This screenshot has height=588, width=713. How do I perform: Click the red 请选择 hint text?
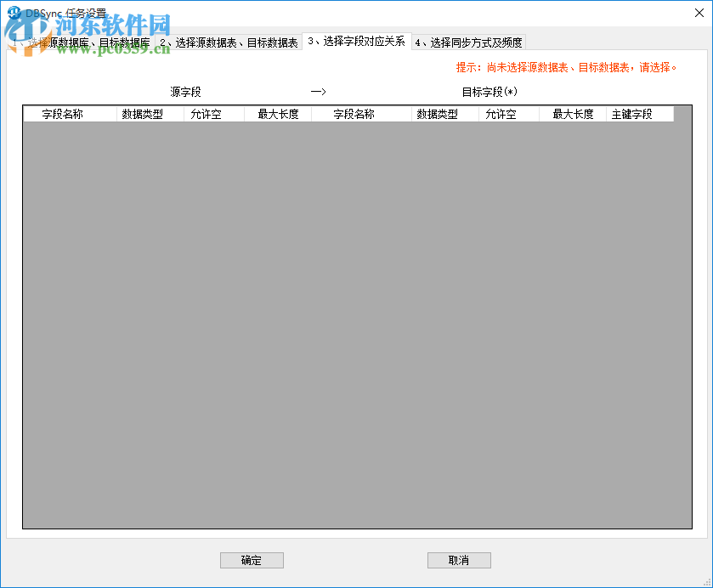pyautogui.click(x=654, y=65)
